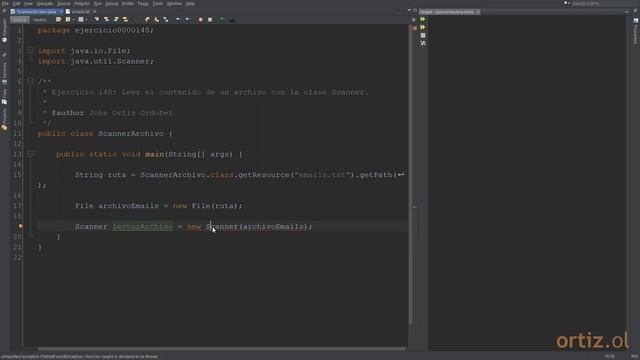Click the lectorArchivo variable name
Screen dimensions: 640x360
tap(142, 227)
